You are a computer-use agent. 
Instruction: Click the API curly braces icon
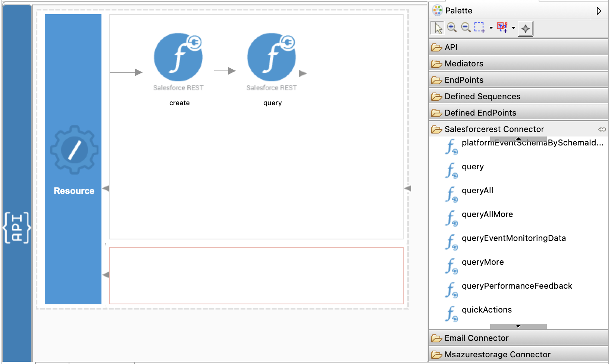click(x=17, y=228)
